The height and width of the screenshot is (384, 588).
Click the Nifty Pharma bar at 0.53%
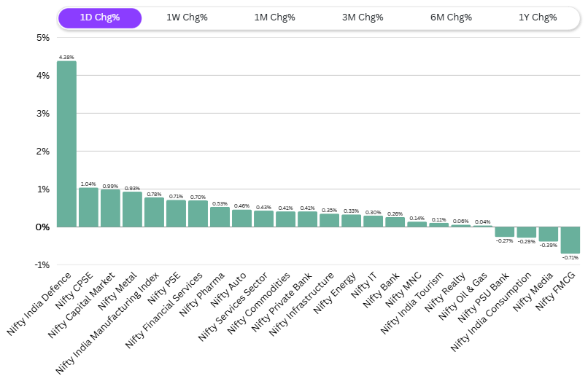220,217
